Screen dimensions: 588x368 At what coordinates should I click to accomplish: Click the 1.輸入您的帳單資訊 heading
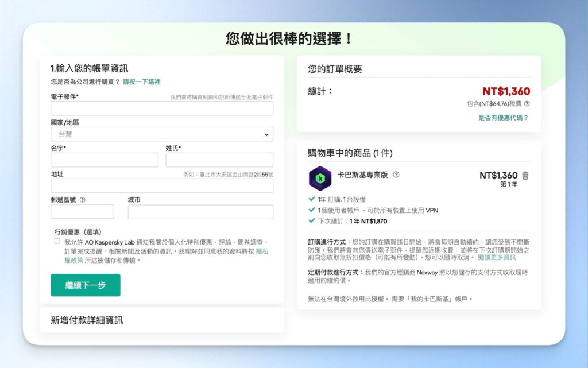point(89,68)
